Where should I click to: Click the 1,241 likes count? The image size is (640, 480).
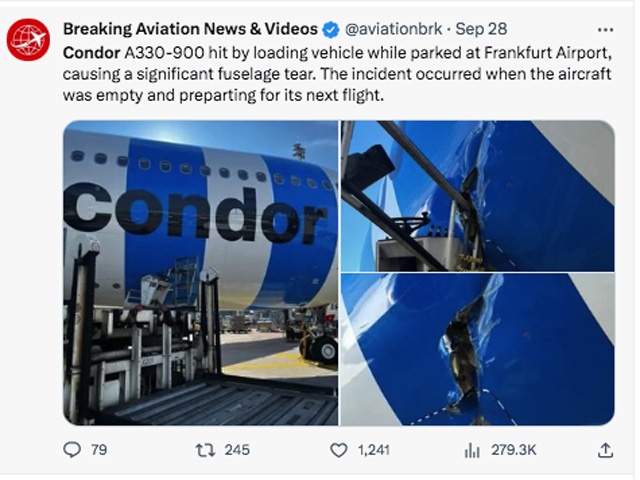375,450
